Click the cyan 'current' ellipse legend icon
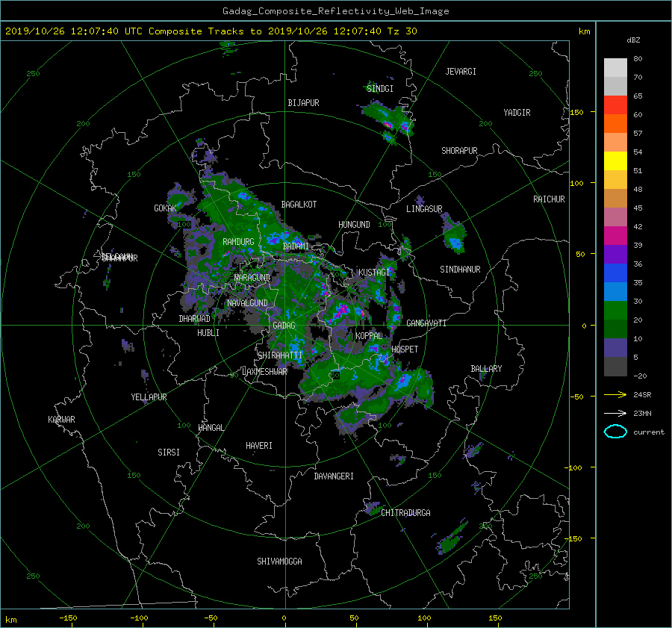The image size is (672, 628). [615, 432]
